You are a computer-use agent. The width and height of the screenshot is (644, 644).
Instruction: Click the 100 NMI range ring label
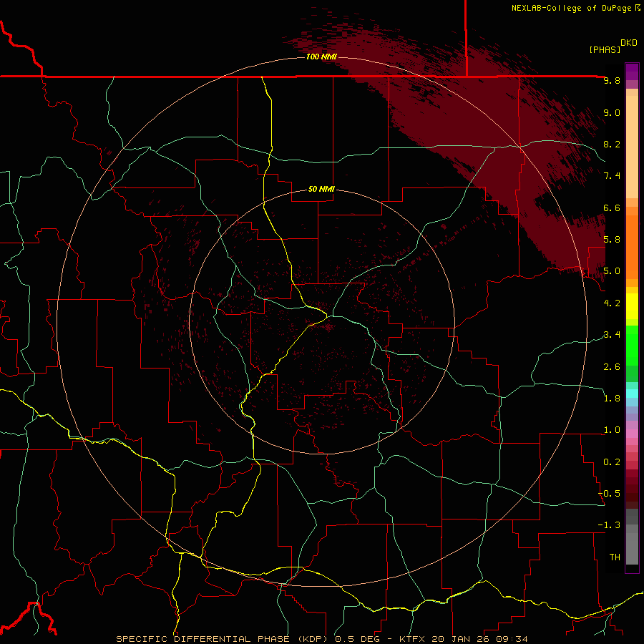point(321,57)
